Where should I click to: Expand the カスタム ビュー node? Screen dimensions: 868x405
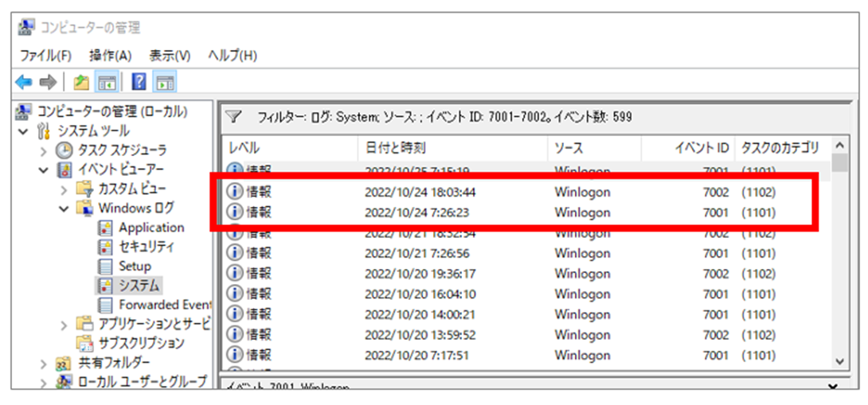pyautogui.click(x=65, y=189)
